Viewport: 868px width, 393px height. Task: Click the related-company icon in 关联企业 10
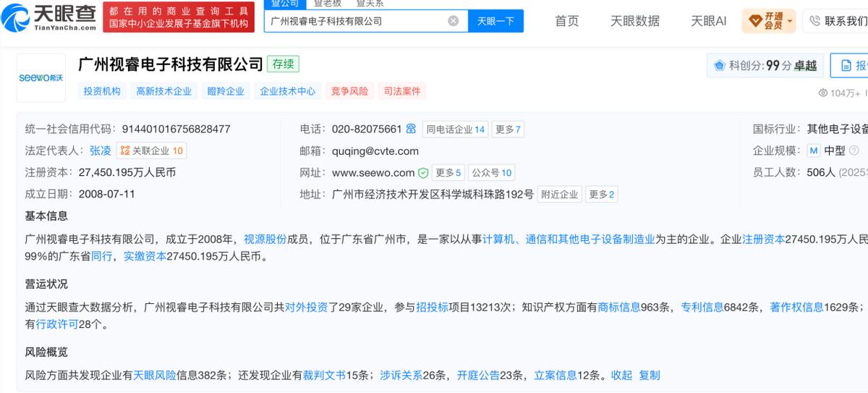(125, 151)
